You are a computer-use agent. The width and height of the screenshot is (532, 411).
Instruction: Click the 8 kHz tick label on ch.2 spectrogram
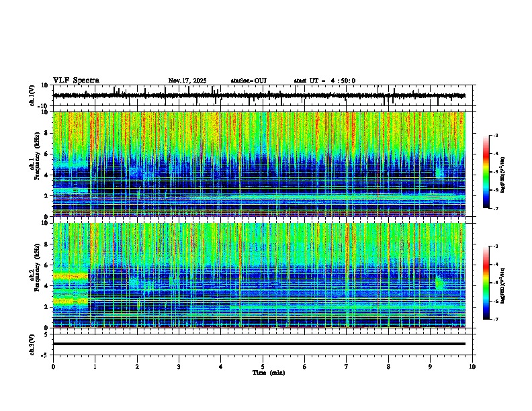[46, 244]
